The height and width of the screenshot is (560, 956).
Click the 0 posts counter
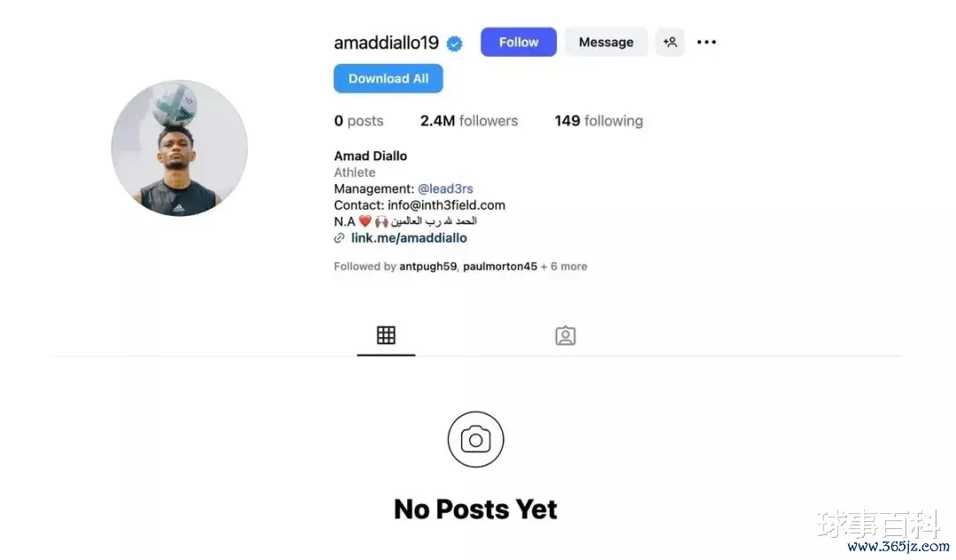[x=358, y=120]
